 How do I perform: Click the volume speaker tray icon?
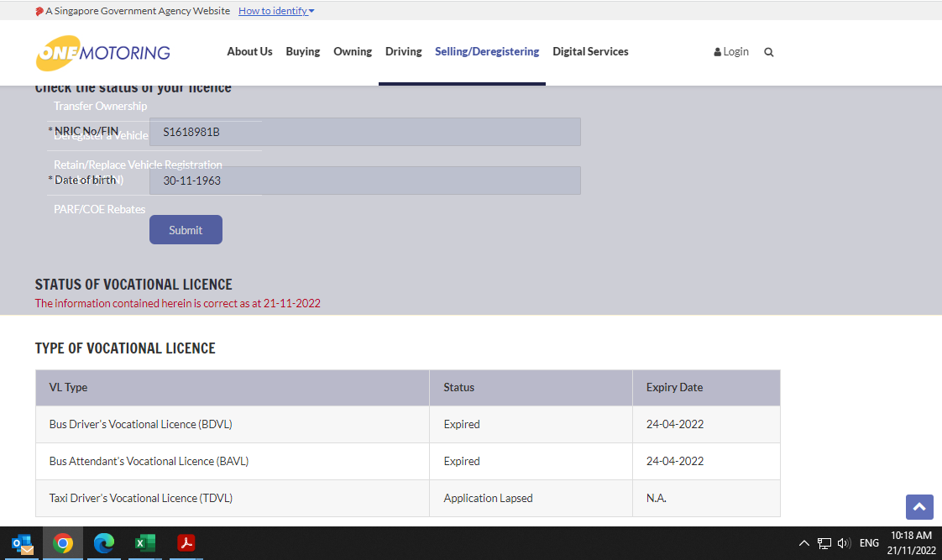tap(844, 543)
